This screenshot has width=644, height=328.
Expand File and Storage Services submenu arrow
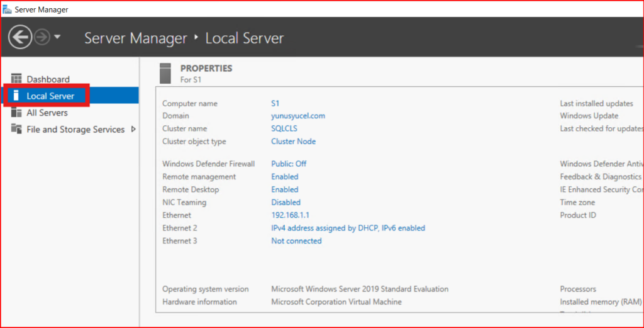[x=133, y=129]
